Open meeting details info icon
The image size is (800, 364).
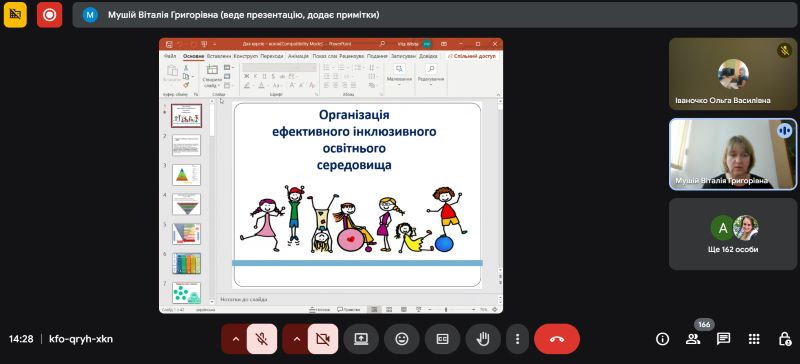point(662,339)
